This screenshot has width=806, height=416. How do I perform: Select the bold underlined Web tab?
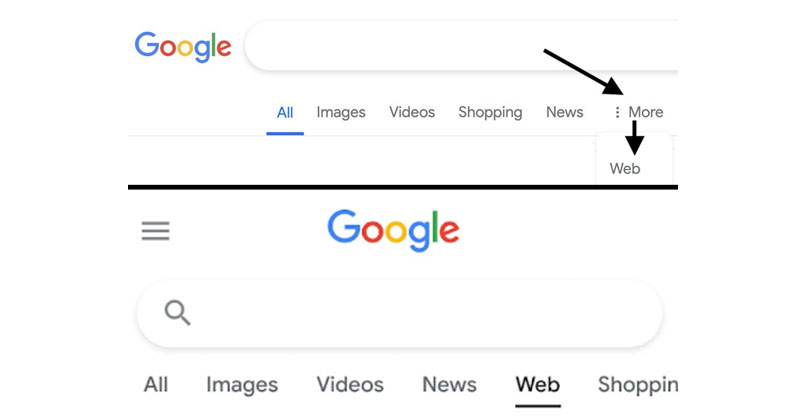(538, 384)
